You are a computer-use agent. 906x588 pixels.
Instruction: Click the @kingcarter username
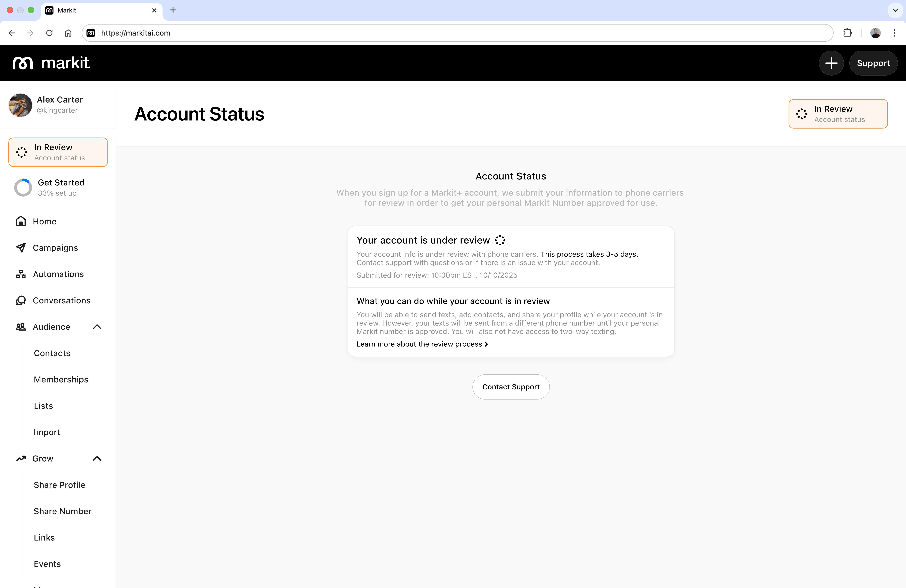pos(57,110)
